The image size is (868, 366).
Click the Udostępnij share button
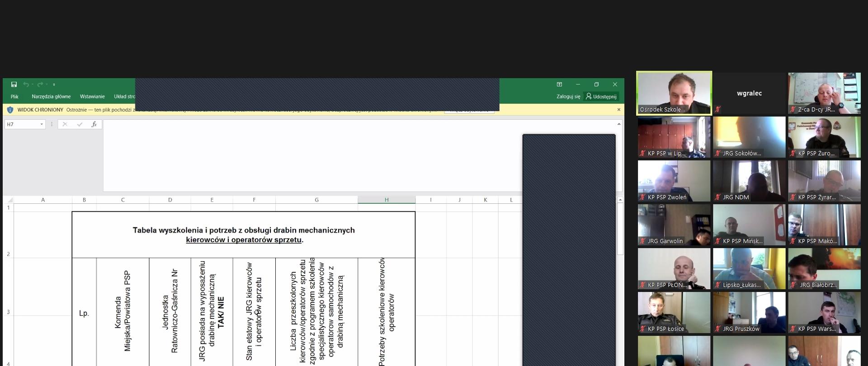(601, 97)
